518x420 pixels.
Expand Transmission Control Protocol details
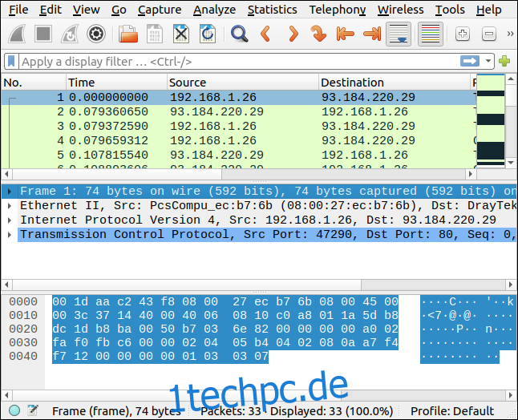(x=10, y=235)
